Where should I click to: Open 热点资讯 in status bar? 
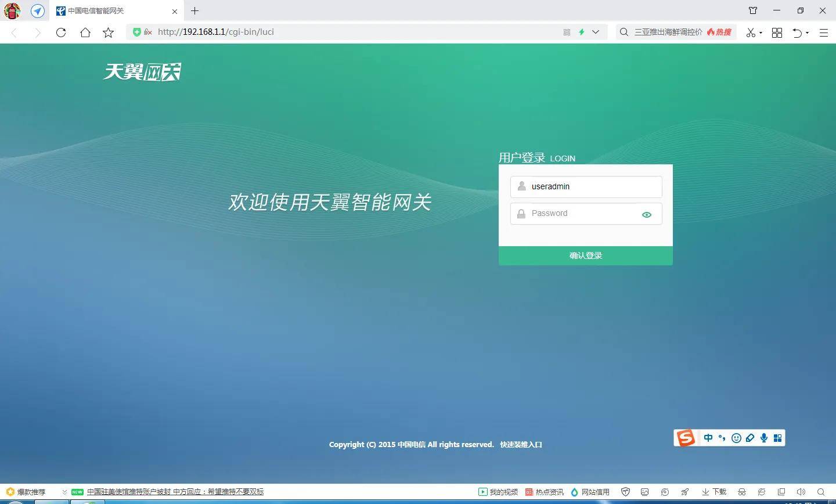(545, 492)
